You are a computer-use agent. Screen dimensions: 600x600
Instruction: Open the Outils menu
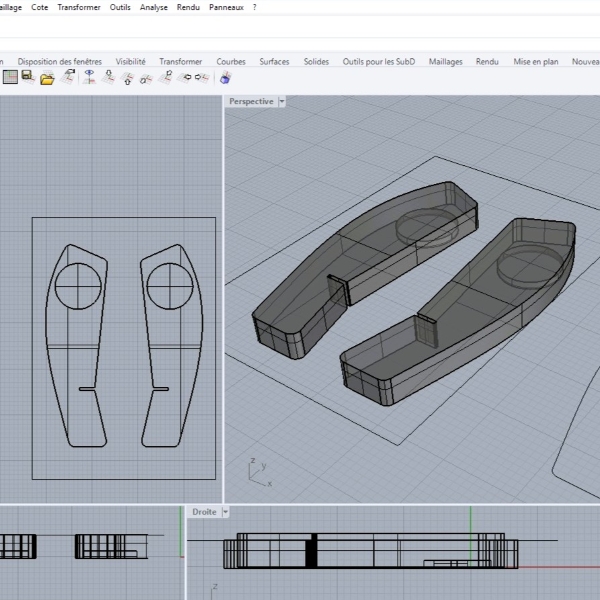tap(120, 7)
